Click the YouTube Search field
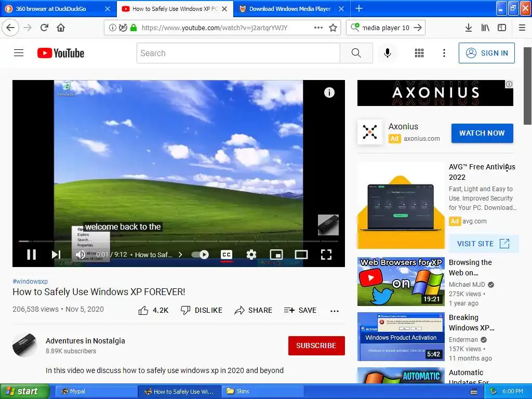This screenshot has height=399, width=532. pyautogui.click(x=238, y=53)
